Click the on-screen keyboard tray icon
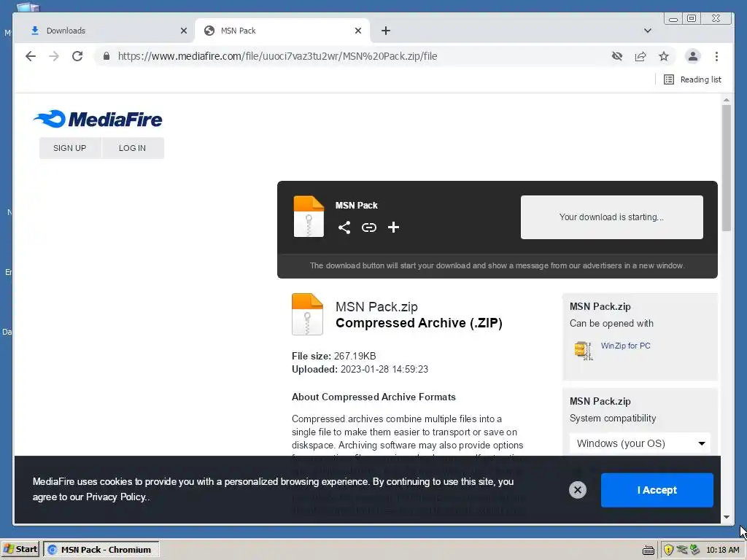The width and height of the screenshot is (747, 560). point(649,551)
